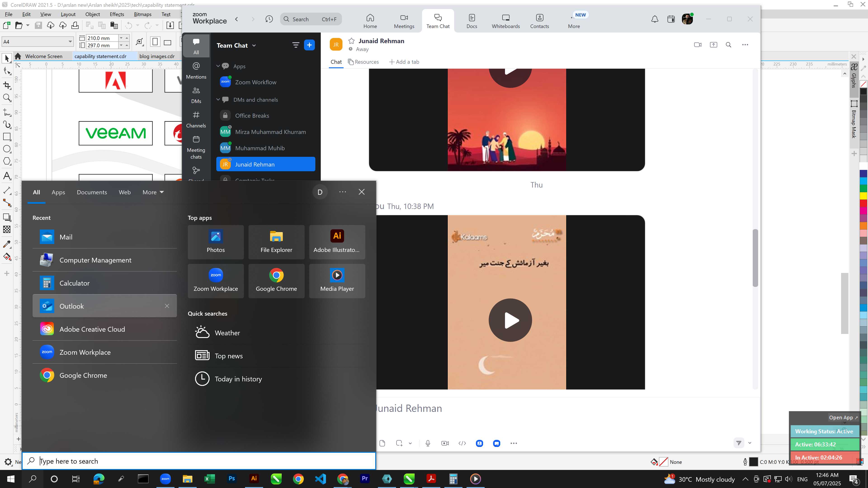Select the Rectangle tool in CorelDRAW
The width and height of the screenshot is (868, 488).
pos(7,136)
